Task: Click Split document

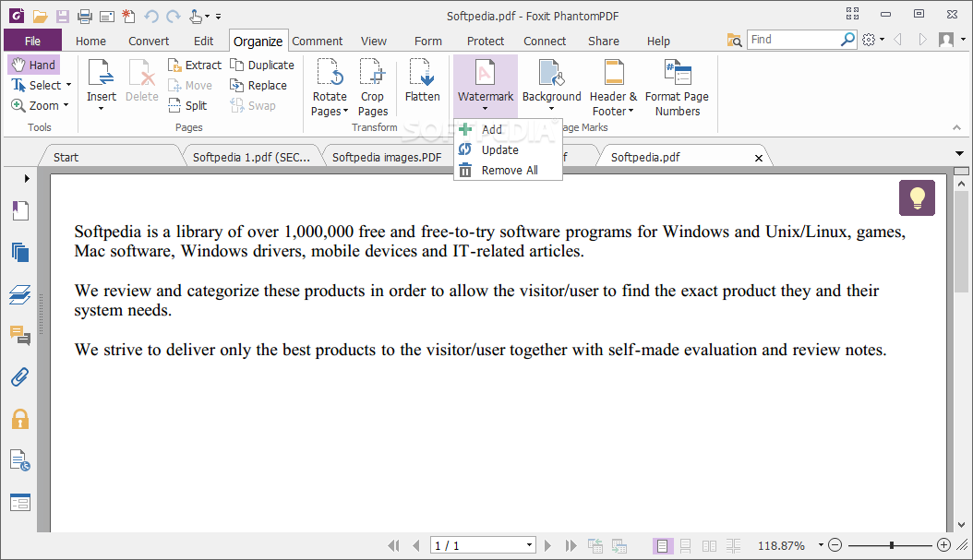Action: [x=187, y=105]
